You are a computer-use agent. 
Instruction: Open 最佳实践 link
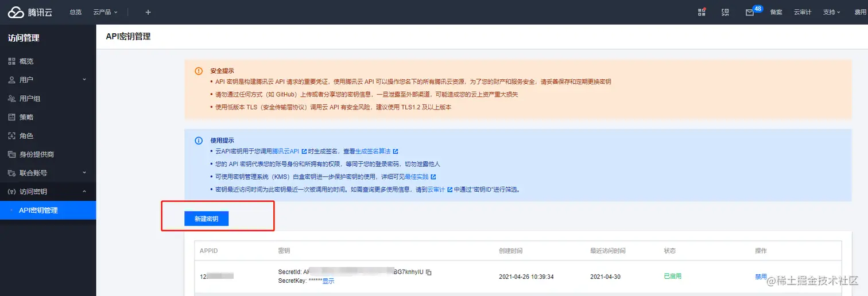[x=417, y=177]
